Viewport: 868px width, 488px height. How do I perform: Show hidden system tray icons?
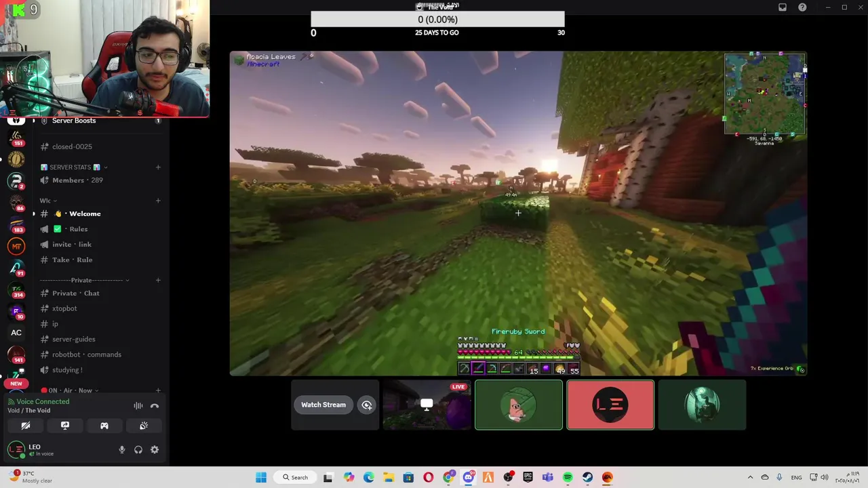(750, 478)
